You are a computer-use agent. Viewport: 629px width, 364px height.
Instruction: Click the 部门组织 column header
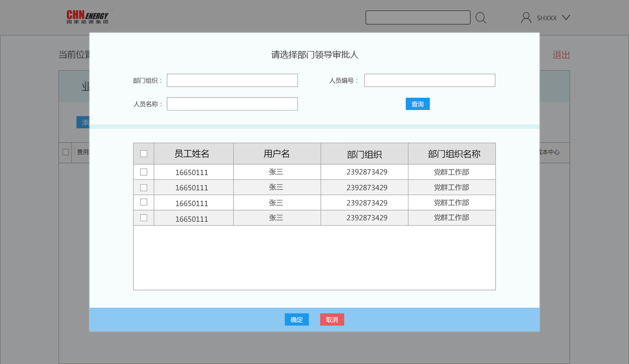[364, 154]
